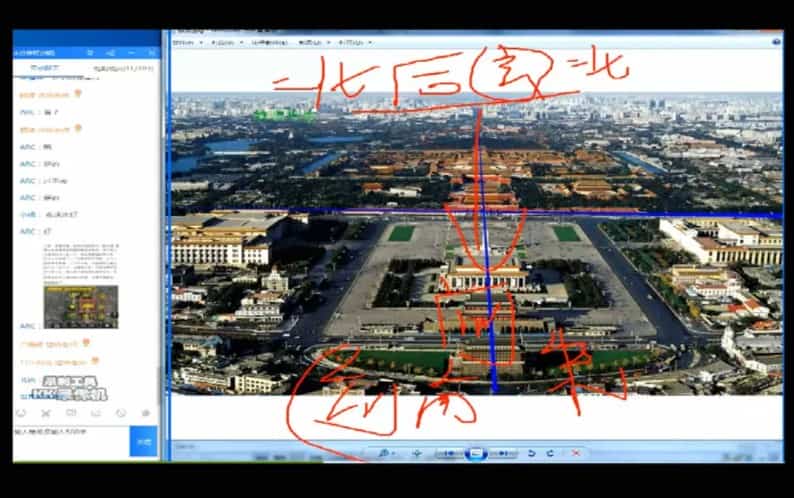Rotate the image counterclockwise
Image resolution: width=794 pixels, height=498 pixels.
[532, 453]
